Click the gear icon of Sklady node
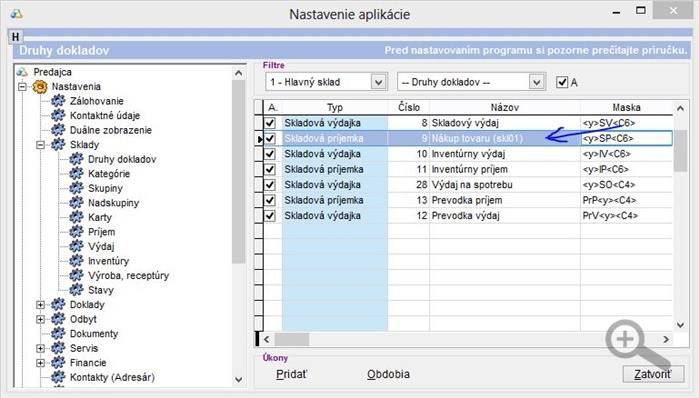The height and width of the screenshot is (398, 699). (x=58, y=144)
